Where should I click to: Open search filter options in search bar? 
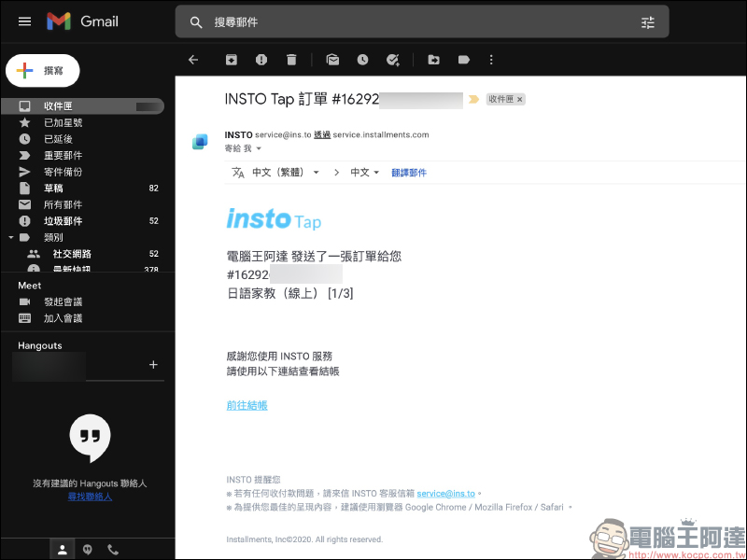tap(648, 22)
